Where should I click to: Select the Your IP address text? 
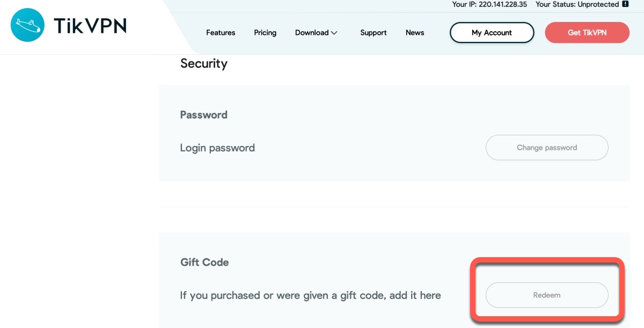[489, 4]
